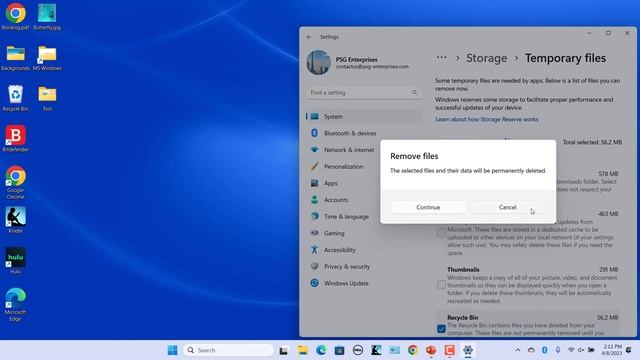Open the Windows Start menu
This screenshot has width=640, height=360.
[x=172, y=350]
